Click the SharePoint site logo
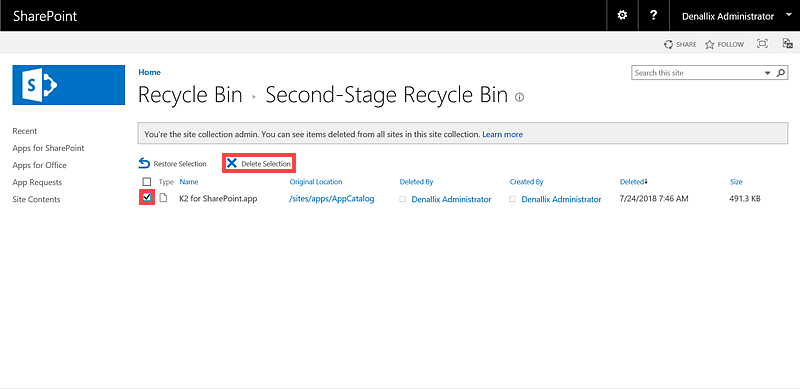The height and width of the screenshot is (389, 800). click(x=68, y=85)
